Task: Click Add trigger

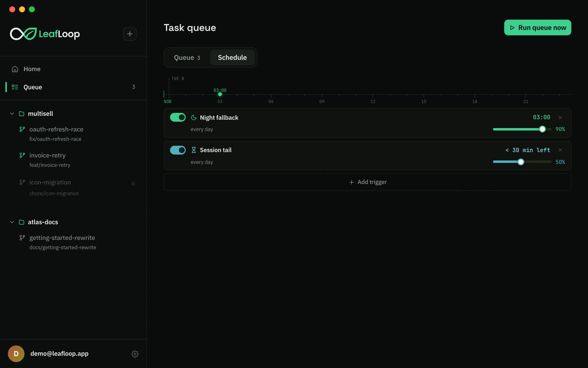Action: 367,182
